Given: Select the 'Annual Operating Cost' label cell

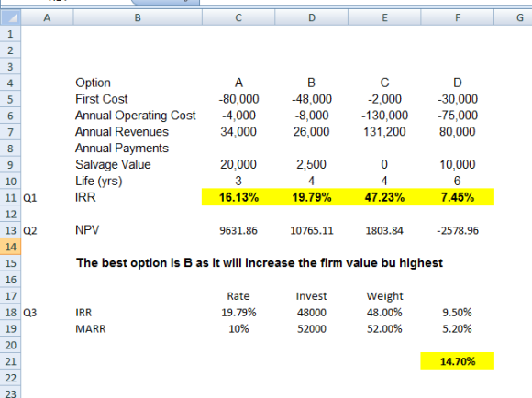Looking at the screenshot, I should click(x=138, y=116).
